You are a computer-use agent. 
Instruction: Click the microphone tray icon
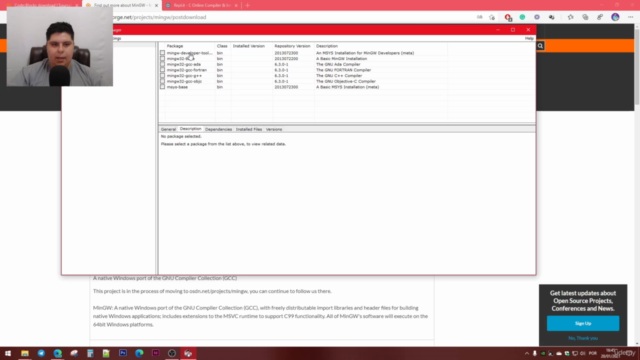(x=535, y=353)
